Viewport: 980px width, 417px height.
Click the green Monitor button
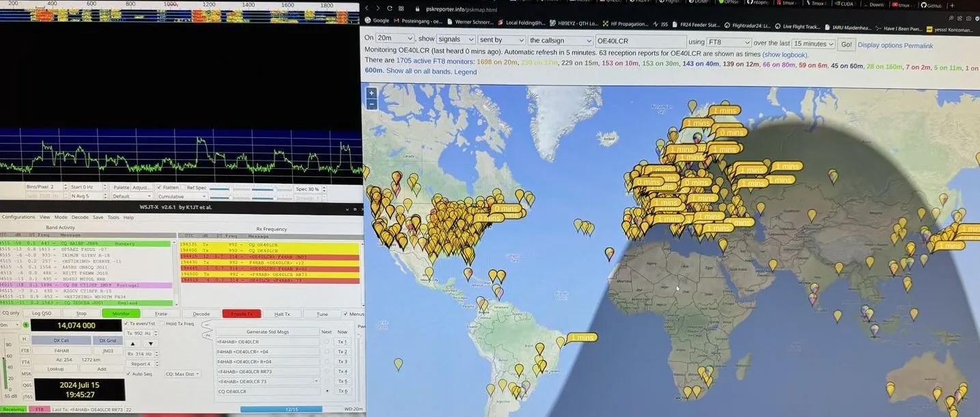[x=121, y=314]
